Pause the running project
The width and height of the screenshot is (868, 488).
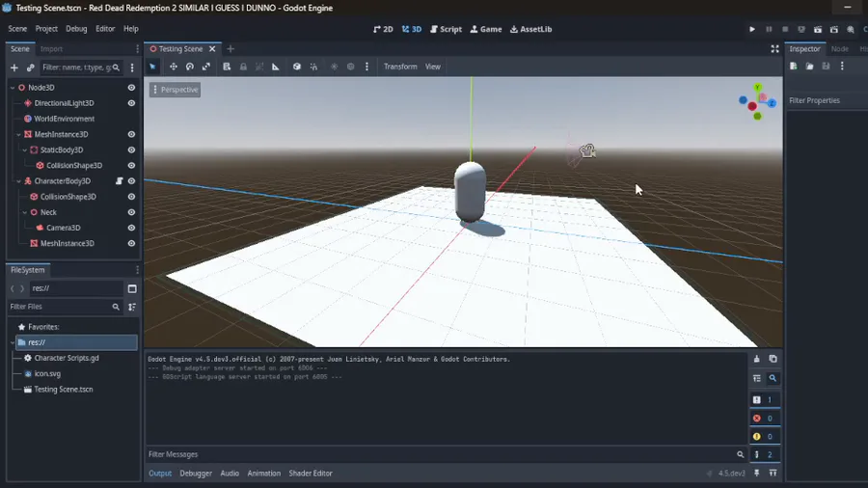(769, 29)
